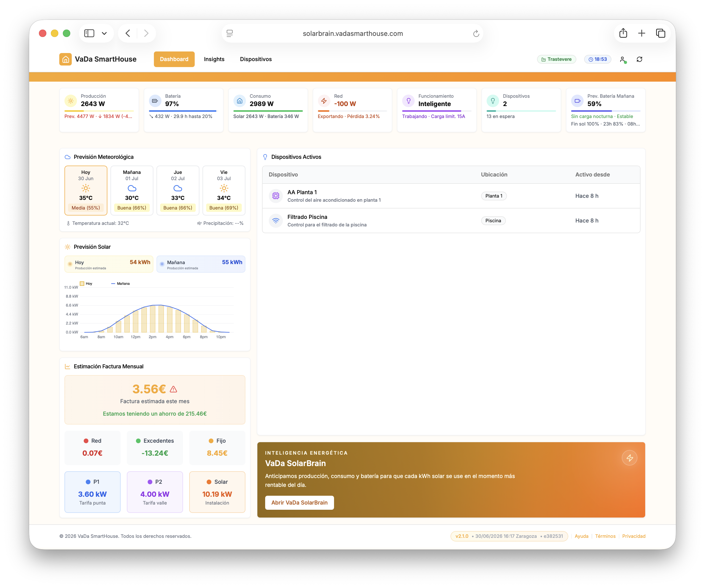Select the Jue 02 Jul forecast card
Image resolution: width=705 pixels, height=588 pixels.
[x=178, y=190]
